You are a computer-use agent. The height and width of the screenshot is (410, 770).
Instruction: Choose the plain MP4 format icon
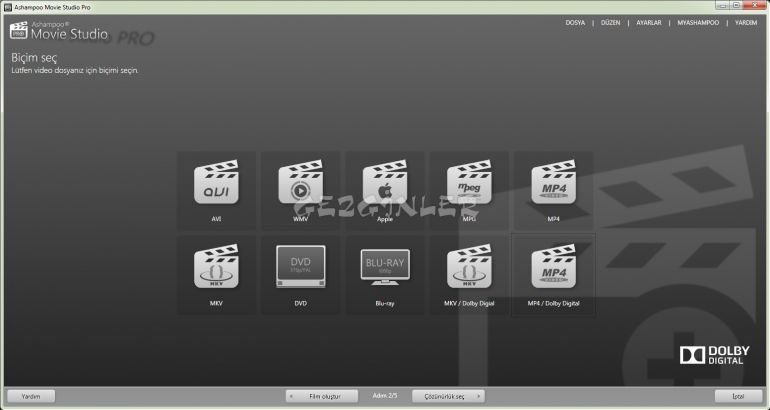click(553, 182)
